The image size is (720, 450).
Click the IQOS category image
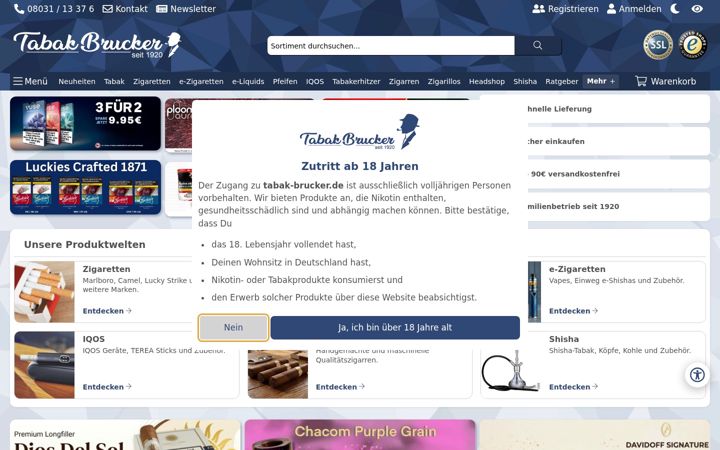(x=45, y=365)
